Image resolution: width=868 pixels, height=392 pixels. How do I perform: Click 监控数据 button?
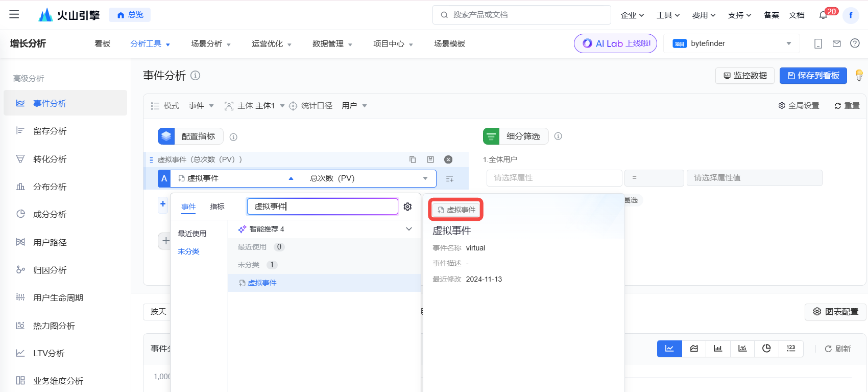click(x=745, y=76)
